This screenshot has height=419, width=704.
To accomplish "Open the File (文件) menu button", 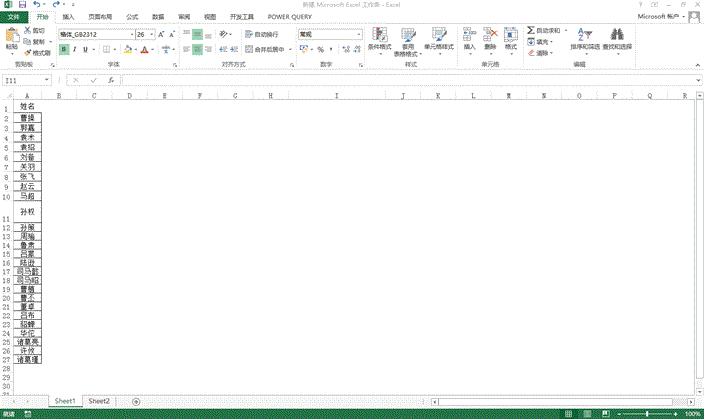I will coord(14,17).
